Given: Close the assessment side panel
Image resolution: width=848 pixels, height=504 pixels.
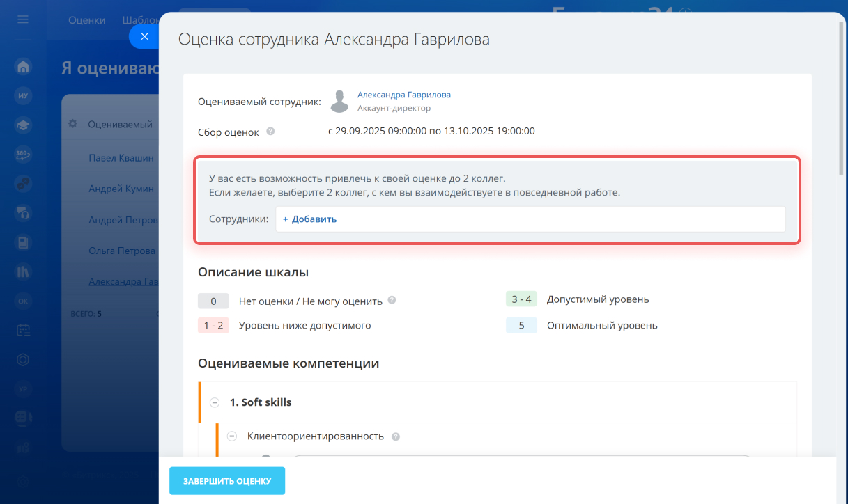Looking at the screenshot, I should pos(144,37).
